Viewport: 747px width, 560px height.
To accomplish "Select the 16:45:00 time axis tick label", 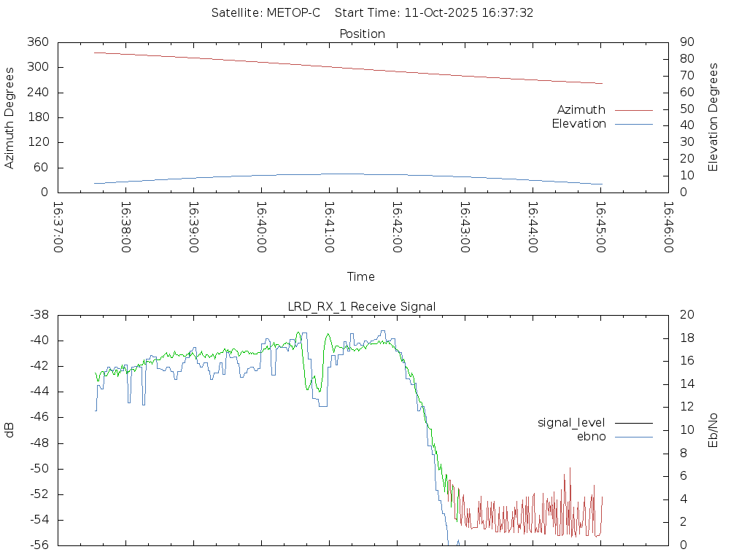I will [600, 227].
